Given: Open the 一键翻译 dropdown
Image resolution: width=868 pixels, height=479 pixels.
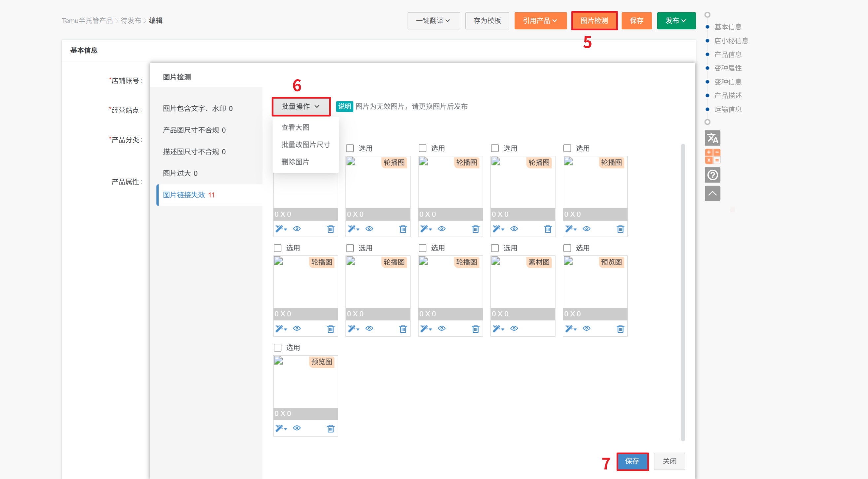Looking at the screenshot, I should pyautogui.click(x=433, y=21).
